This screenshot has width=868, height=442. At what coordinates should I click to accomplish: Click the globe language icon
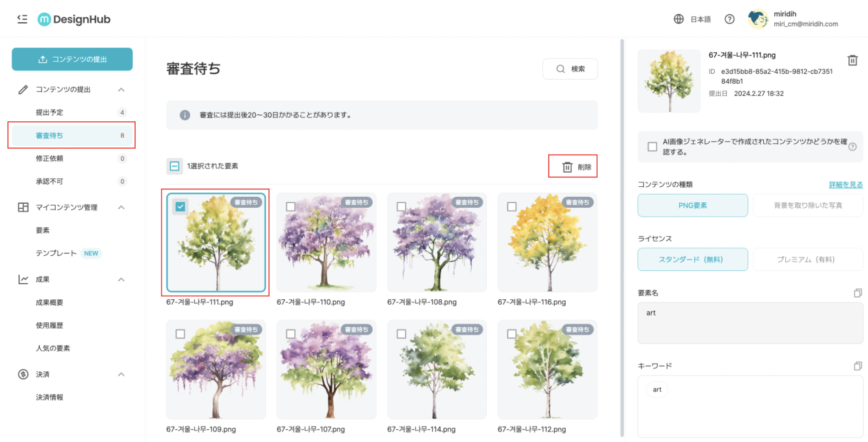click(679, 19)
